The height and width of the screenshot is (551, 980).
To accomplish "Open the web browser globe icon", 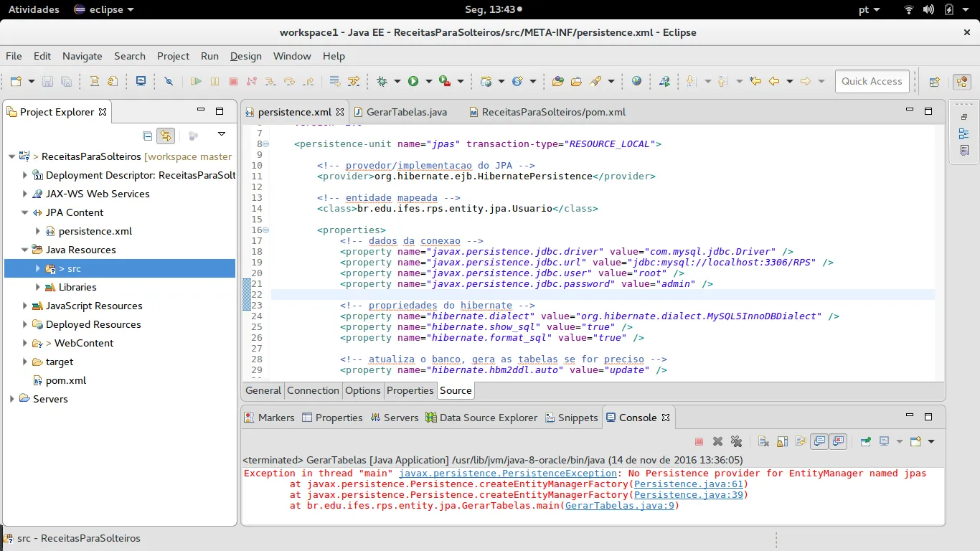I will tap(636, 82).
